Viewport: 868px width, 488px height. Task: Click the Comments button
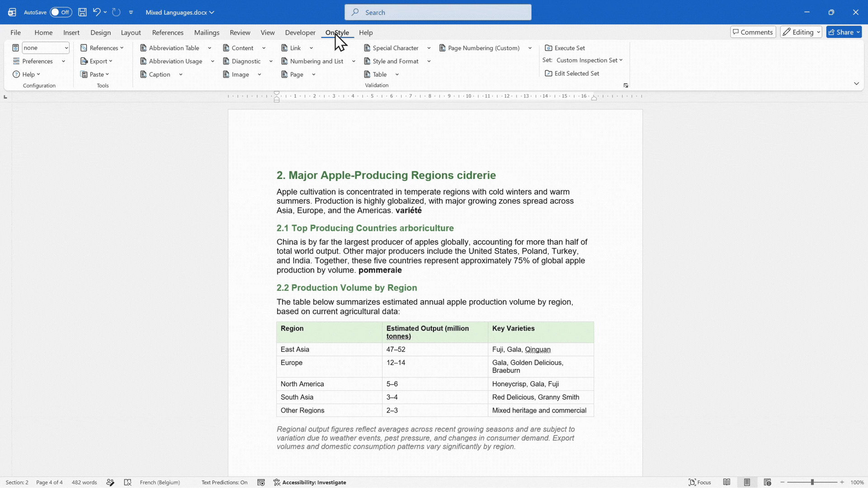[753, 32]
